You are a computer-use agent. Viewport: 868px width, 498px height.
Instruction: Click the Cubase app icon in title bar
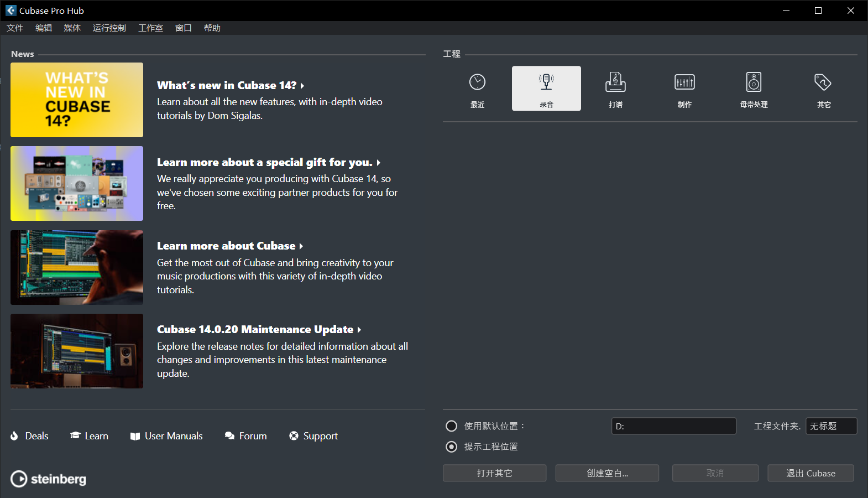[x=11, y=11]
